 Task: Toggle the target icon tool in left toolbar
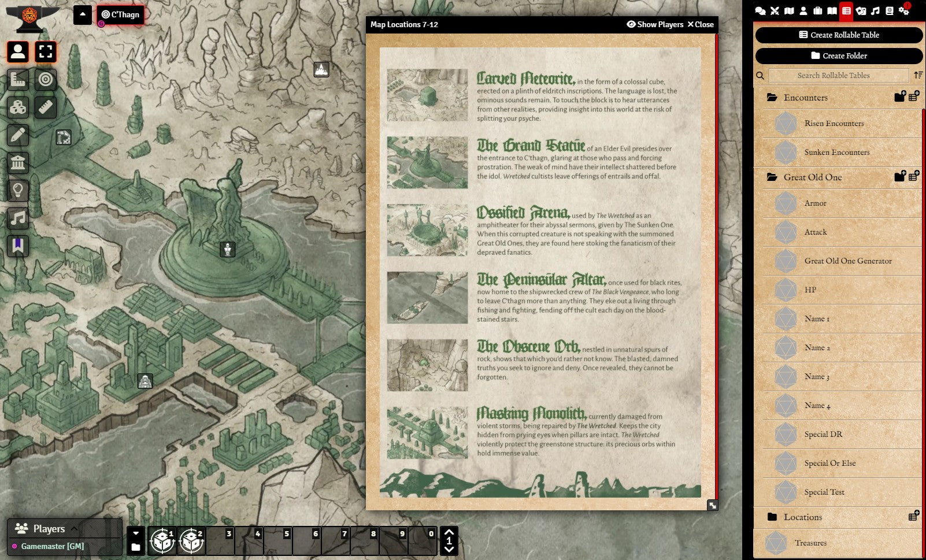[46, 79]
